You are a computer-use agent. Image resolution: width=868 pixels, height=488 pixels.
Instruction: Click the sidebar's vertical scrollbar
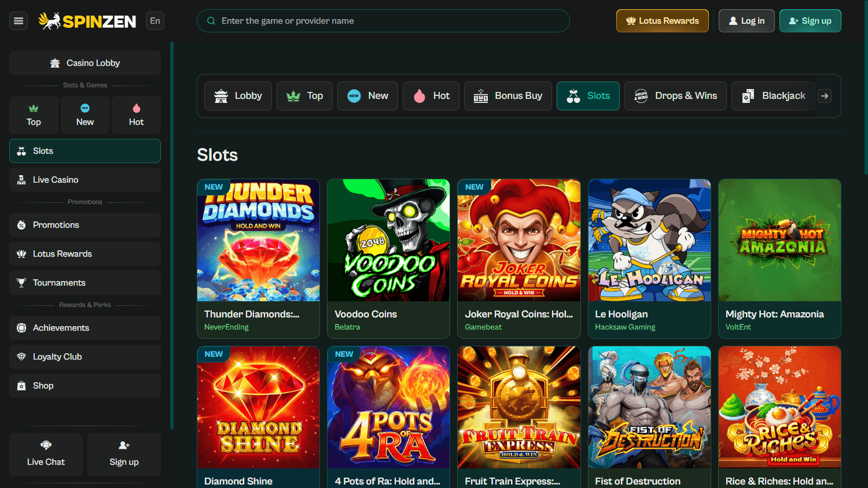[x=172, y=235]
